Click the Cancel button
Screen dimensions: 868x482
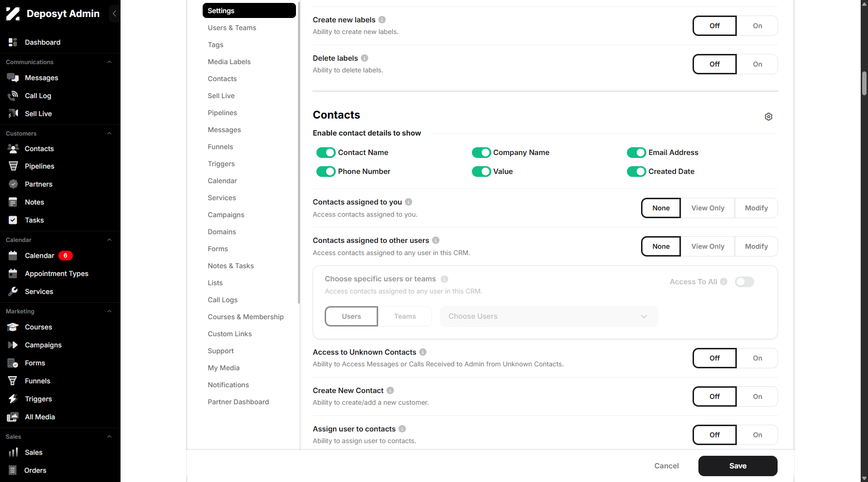coord(666,466)
